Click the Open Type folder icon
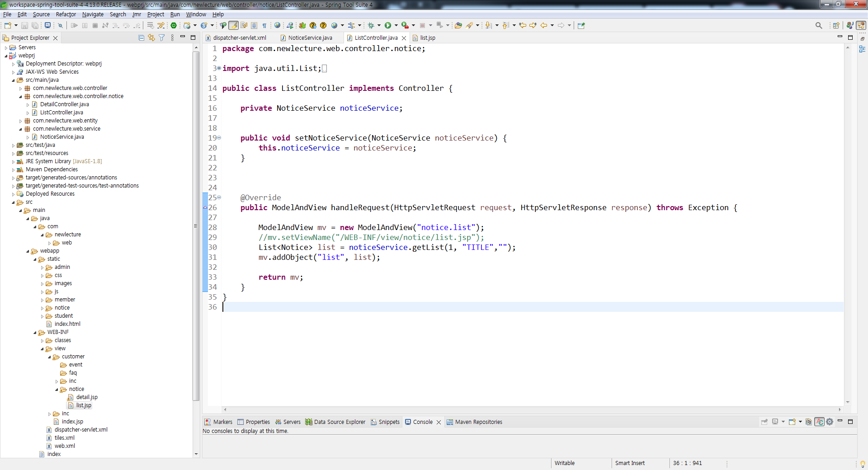This screenshot has height=470, width=868. point(458,25)
